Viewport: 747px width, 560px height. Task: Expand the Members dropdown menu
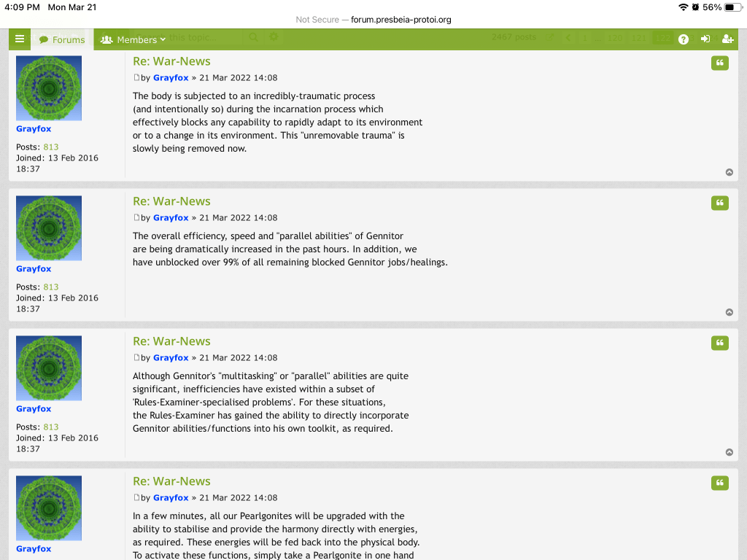click(x=133, y=39)
